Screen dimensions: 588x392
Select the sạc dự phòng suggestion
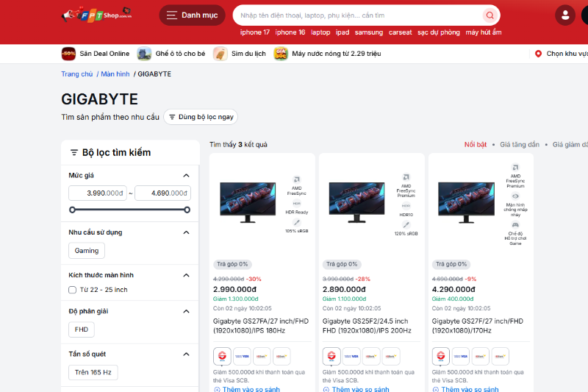tap(439, 32)
